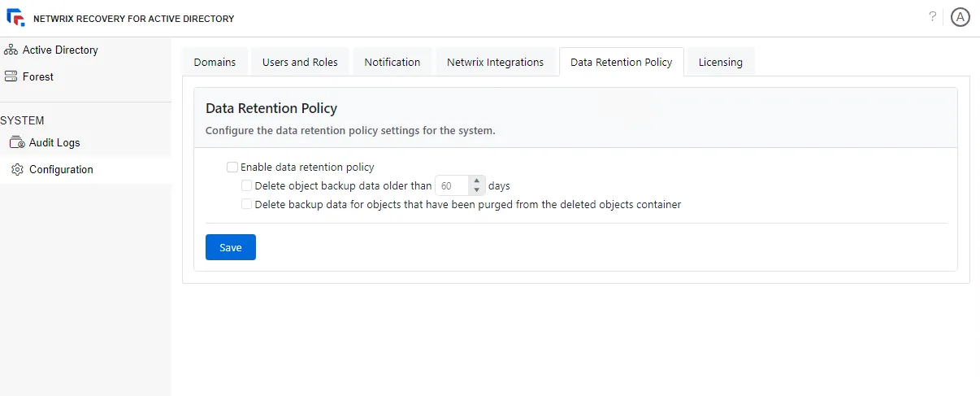This screenshot has width=980, height=396.
Task: Check Delete backup data for purged objects
Action: point(247,204)
